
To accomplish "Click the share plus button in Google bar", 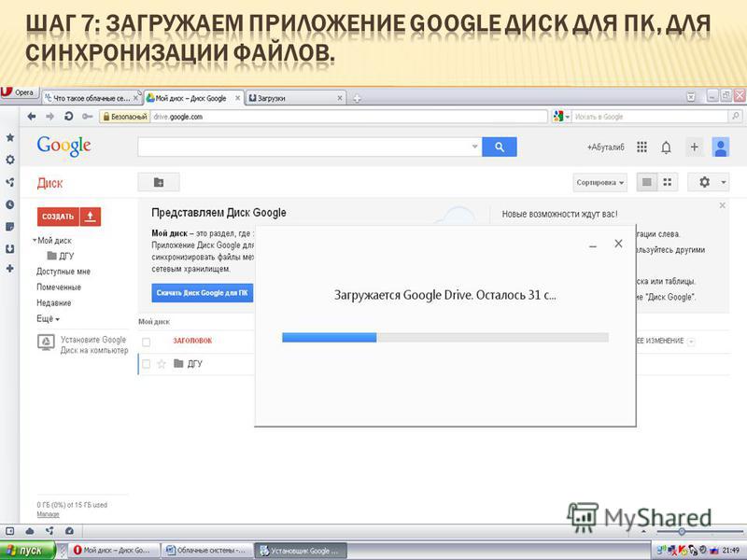I will (694, 147).
